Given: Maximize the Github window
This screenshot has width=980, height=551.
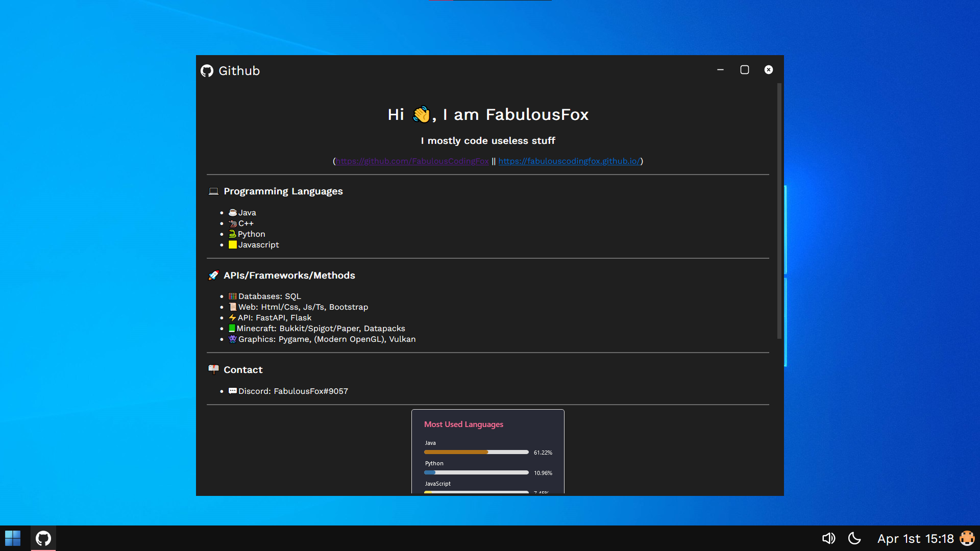Looking at the screenshot, I should click(x=745, y=70).
